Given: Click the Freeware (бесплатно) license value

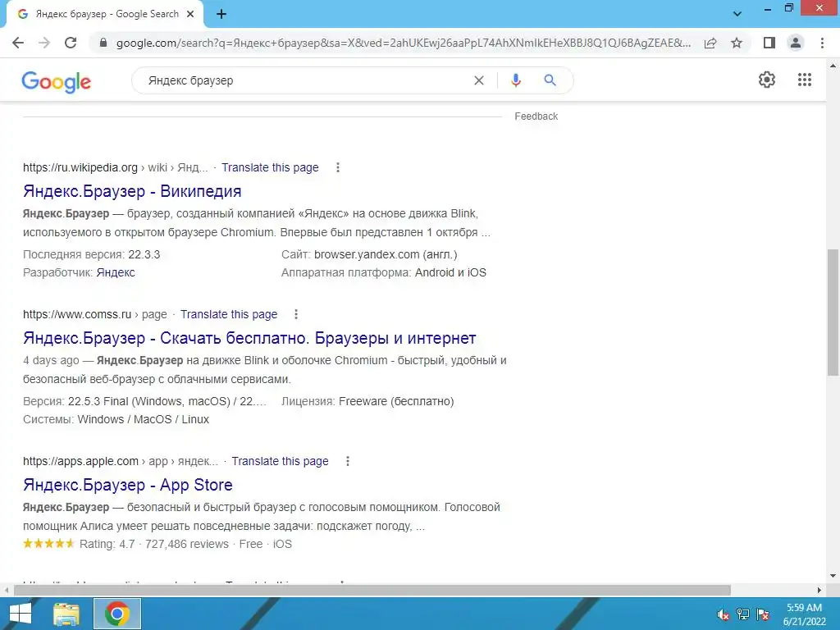Looking at the screenshot, I should [x=396, y=401].
